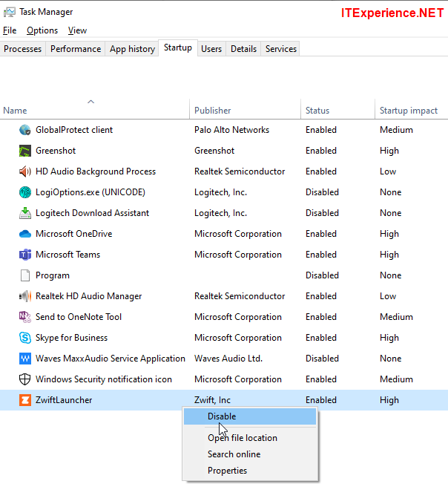
Task: Click the Greenshot app icon
Action: [x=25, y=151]
